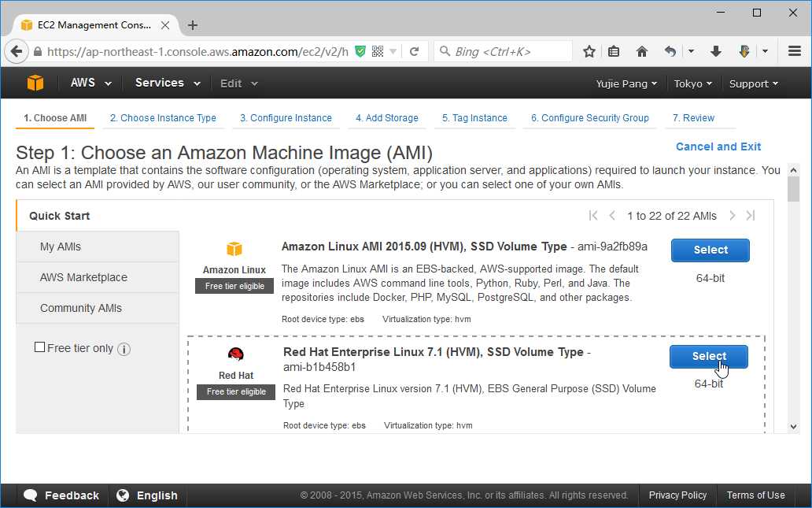Select the EC2 Management Console browser tab
The height and width of the screenshot is (508, 812).
(96, 25)
